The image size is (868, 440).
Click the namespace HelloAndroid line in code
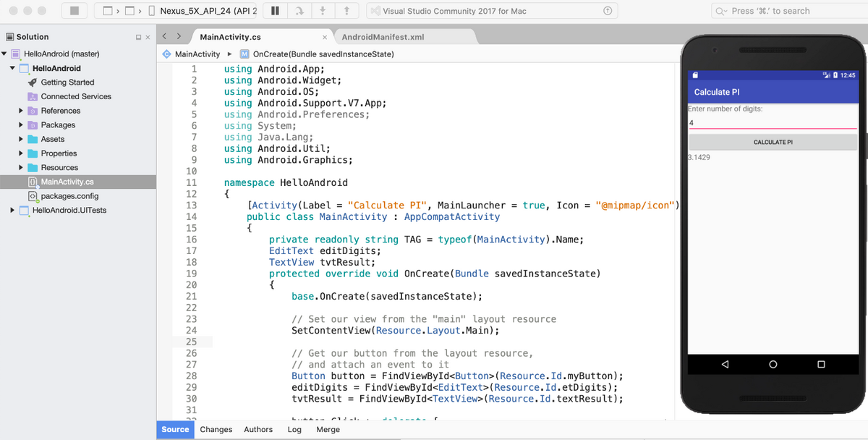[x=286, y=182]
